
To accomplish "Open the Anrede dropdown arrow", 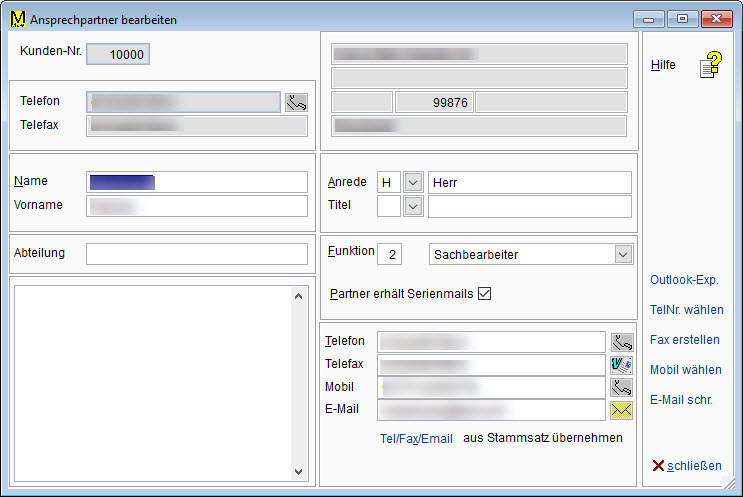I will click(413, 183).
